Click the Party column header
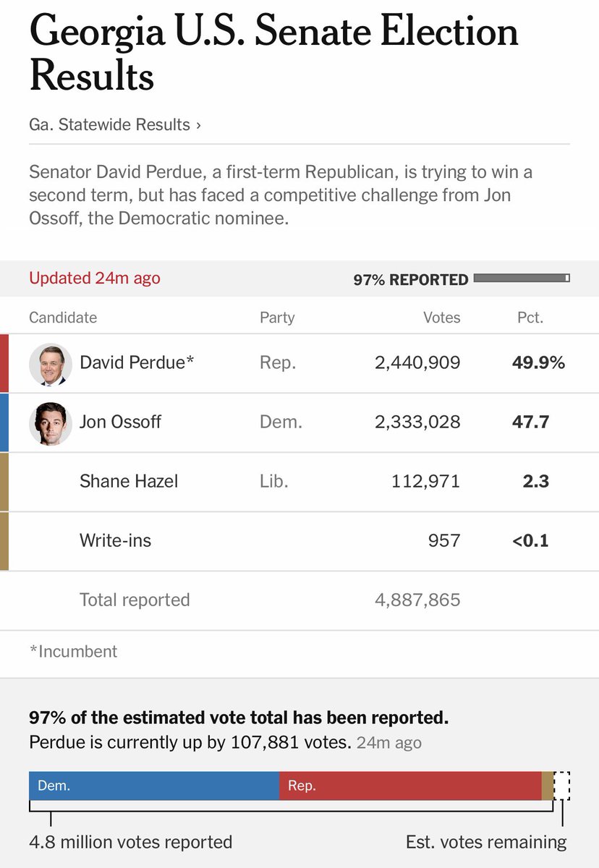 pos(277,318)
